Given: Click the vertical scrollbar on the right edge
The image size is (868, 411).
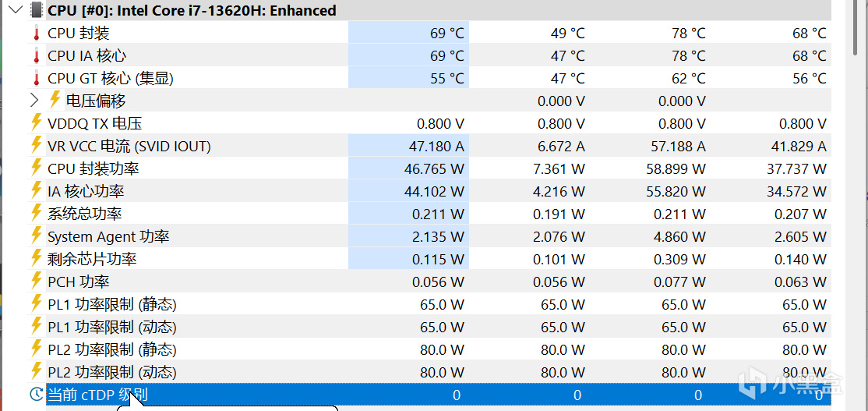Looking at the screenshot, I should [x=857, y=206].
